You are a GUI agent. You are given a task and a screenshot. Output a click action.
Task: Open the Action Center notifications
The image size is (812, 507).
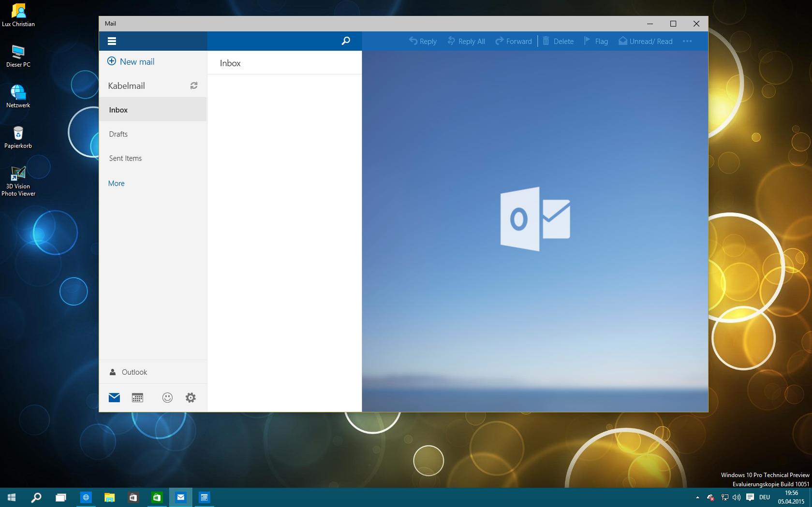point(750,497)
